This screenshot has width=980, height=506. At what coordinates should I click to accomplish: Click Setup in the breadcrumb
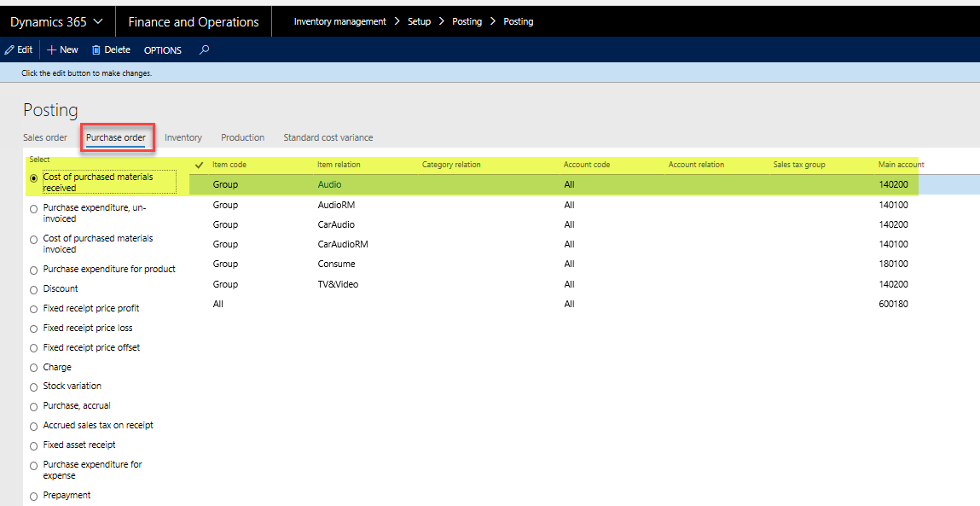[x=420, y=22]
